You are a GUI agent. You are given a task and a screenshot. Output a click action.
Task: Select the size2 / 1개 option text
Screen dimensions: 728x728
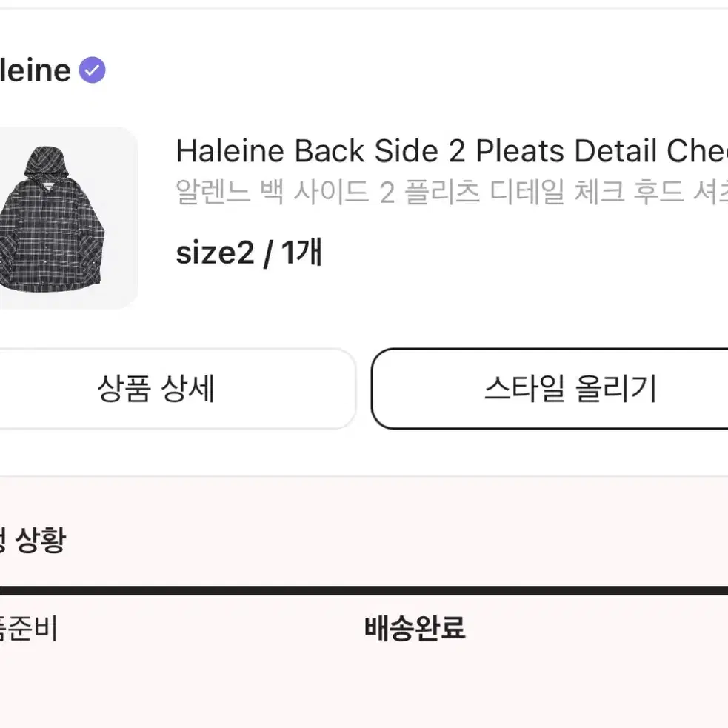249,253
